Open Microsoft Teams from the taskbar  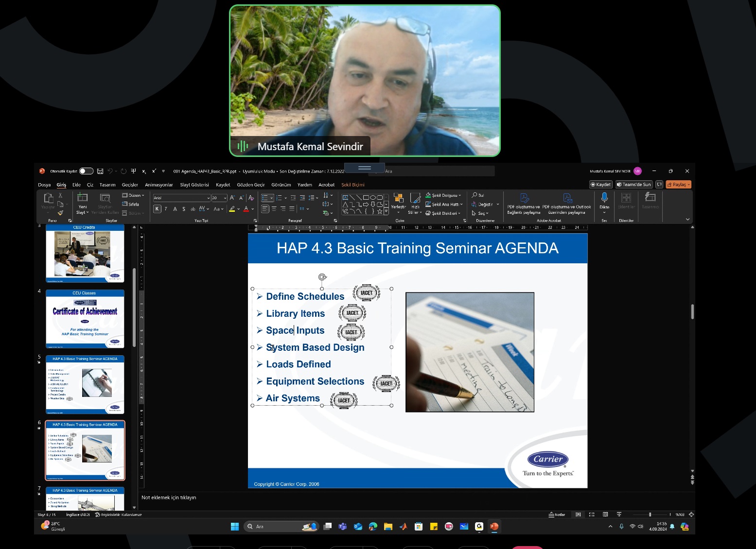(x=343, y=526)
